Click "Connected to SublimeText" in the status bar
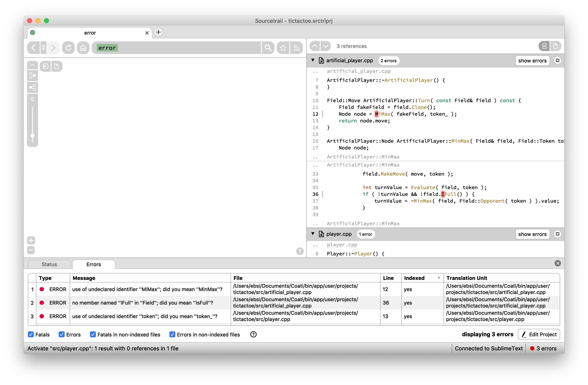 489,348
